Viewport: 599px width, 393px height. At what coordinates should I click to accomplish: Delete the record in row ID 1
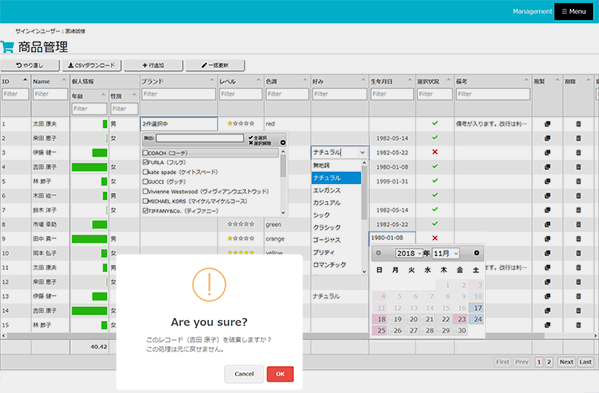[578, 124]
